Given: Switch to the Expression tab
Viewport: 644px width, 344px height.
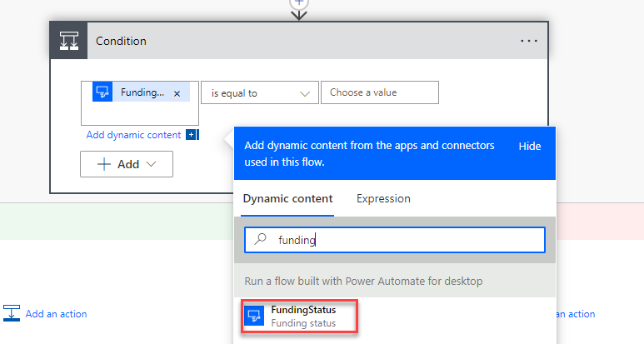Looking at the screenshot, I should [383, 199].
